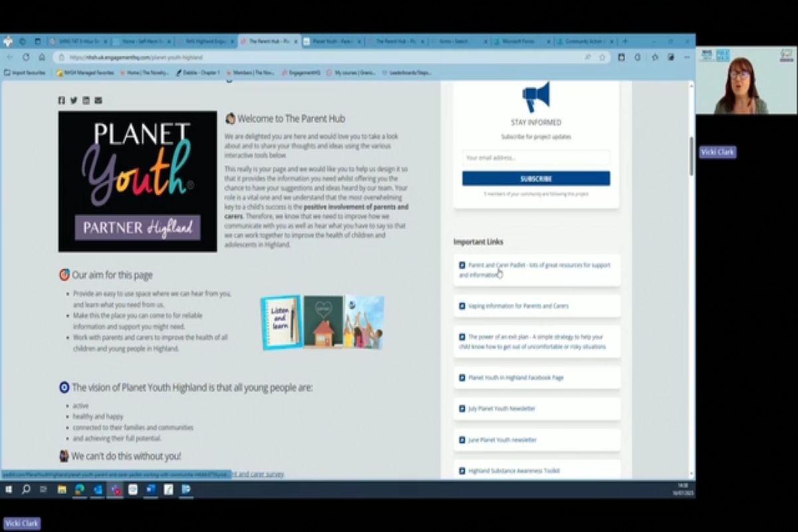Switch to the NHS Highland Engage tab

(x=206, y=41)
